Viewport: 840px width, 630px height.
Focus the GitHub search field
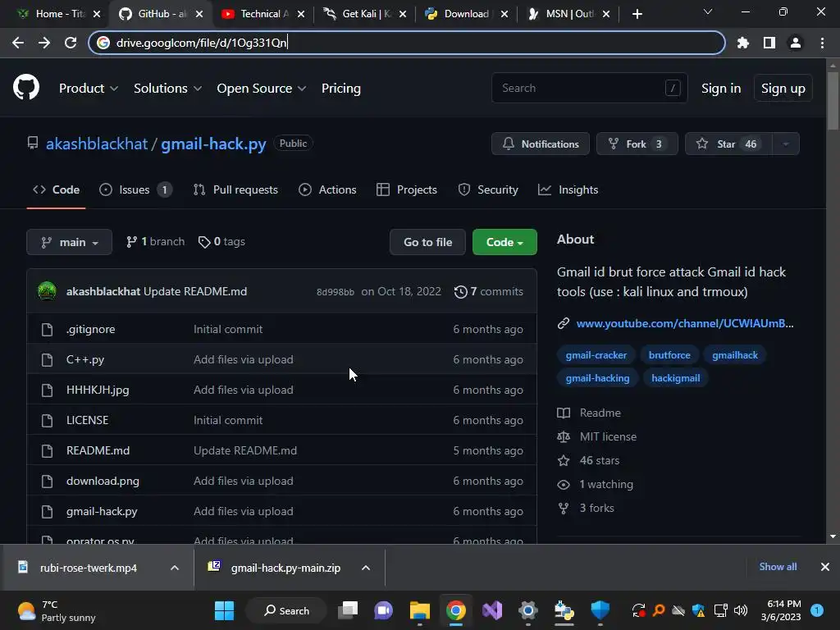[x=589, y=89]
